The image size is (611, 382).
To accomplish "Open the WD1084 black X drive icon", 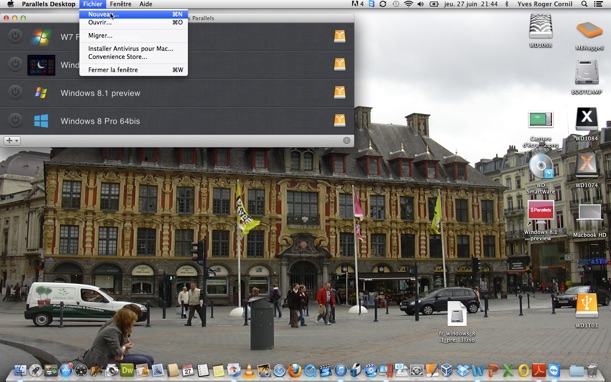I will coord(586,118).
